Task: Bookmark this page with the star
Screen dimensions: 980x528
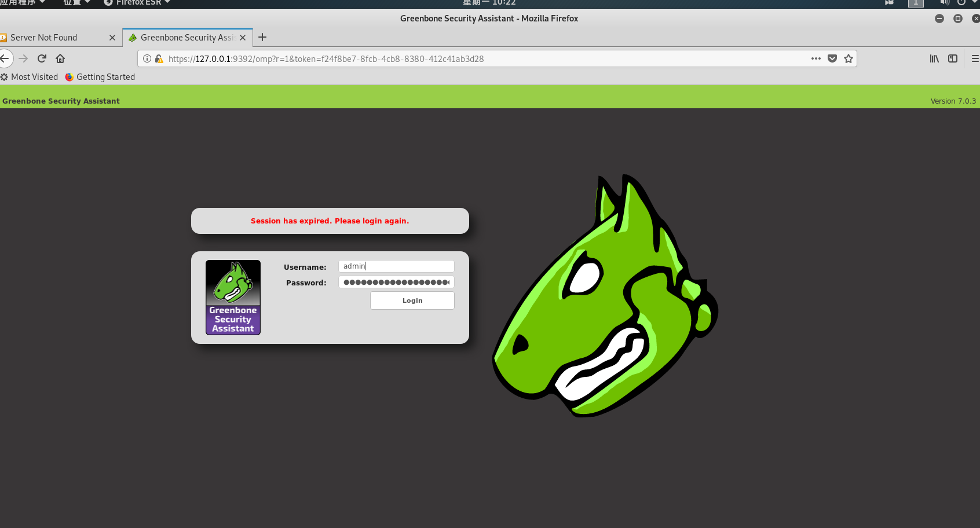Action: [849, 58]
